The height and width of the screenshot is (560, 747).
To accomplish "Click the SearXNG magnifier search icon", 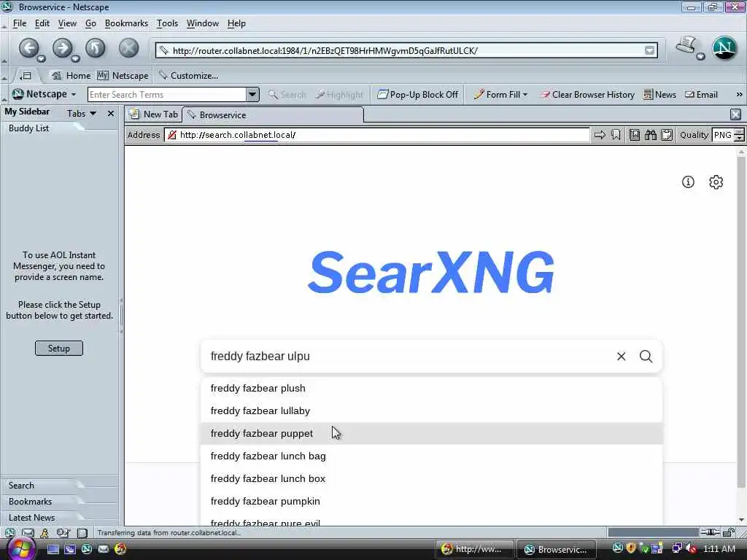I will click(646, 356).
